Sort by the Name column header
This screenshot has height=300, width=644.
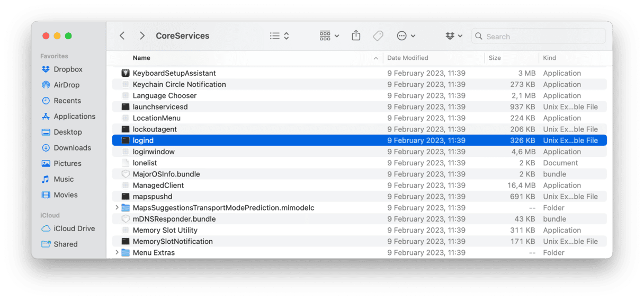[141, 58]
